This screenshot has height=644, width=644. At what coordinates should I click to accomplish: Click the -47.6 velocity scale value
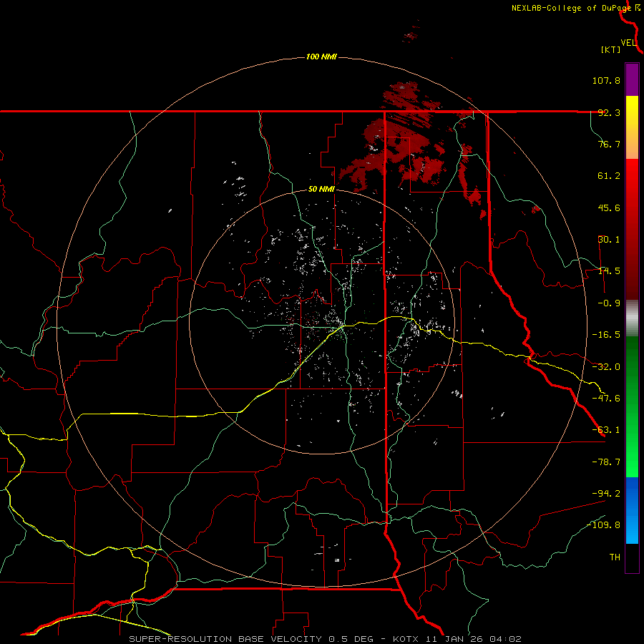606,399
